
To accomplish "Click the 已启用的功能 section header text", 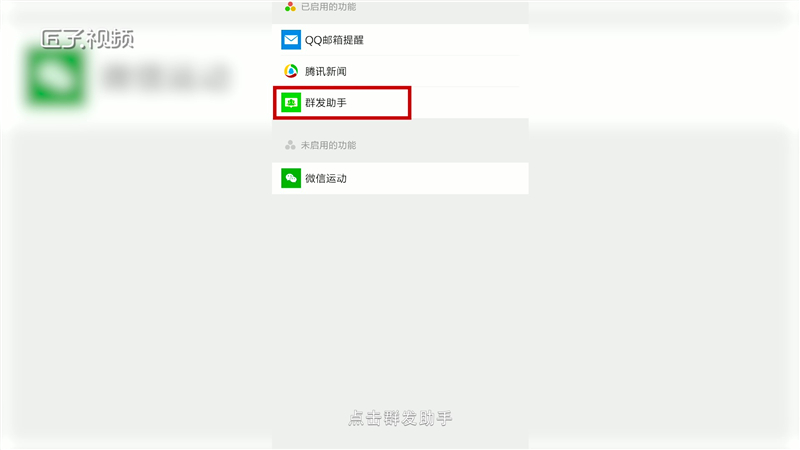I will (x=328, y=7).
